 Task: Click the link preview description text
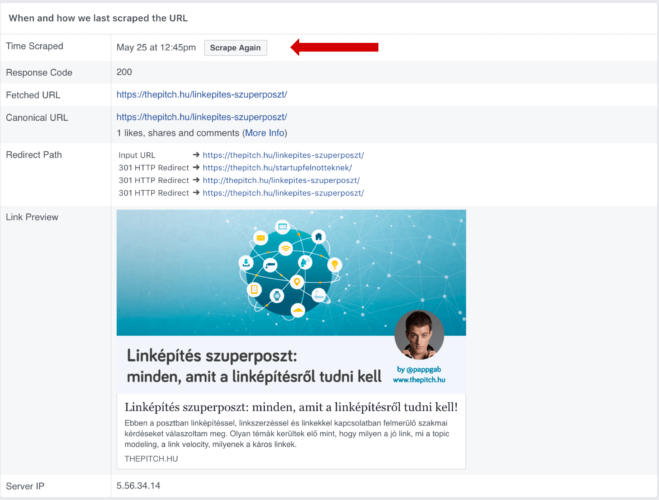(287, 434)
